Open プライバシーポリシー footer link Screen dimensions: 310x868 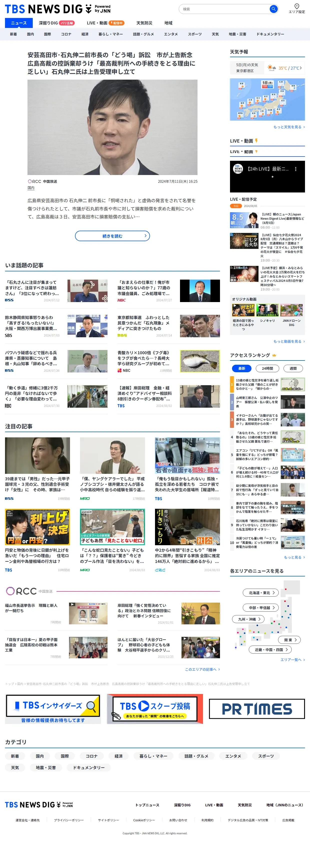[x=69, y=820]
